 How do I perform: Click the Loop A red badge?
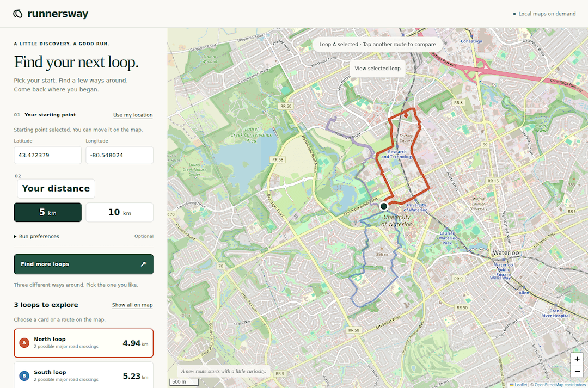click(x=24, y=343)
